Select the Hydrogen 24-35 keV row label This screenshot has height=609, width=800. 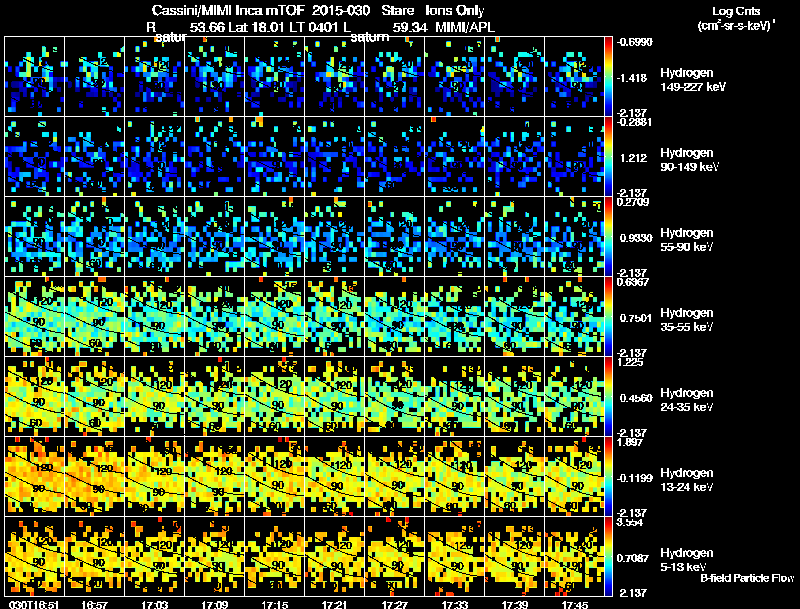tap(687, 400)
